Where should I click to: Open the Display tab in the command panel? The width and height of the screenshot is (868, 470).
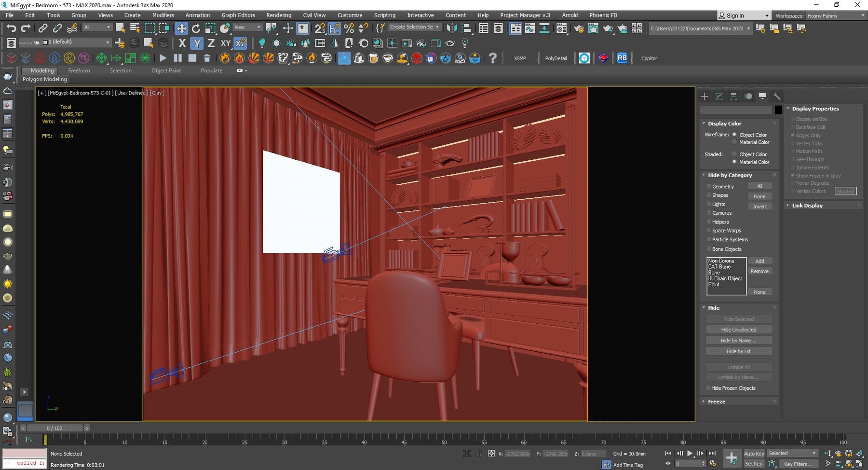point(762,97)
